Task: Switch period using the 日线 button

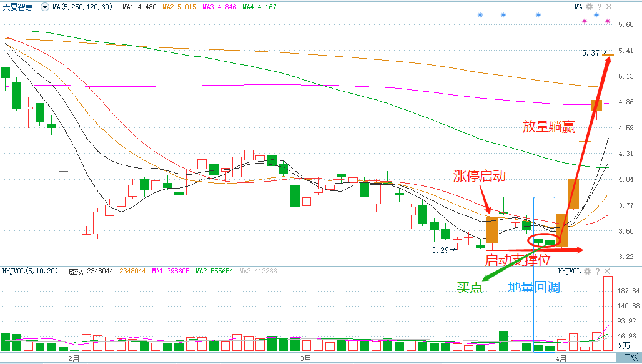Action: click(631, 358)
